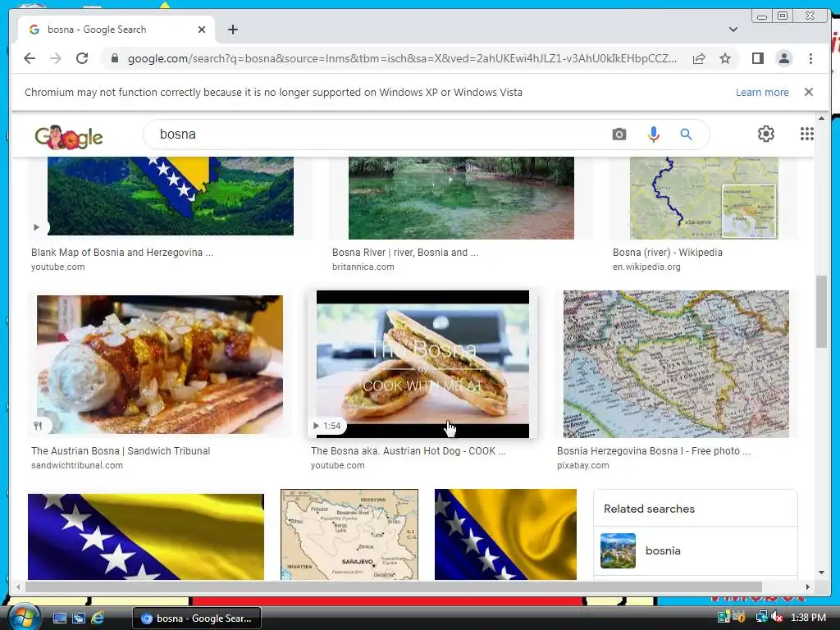Close the bosna - Google Search tab

[x=202, y=30]
